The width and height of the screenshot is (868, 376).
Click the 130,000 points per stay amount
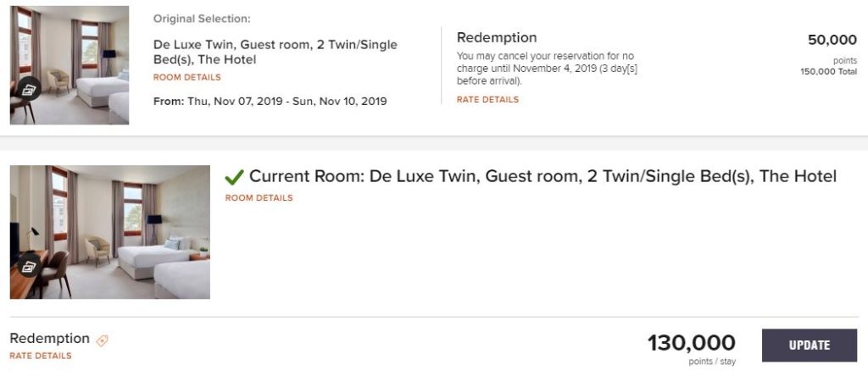click(692, 343)
